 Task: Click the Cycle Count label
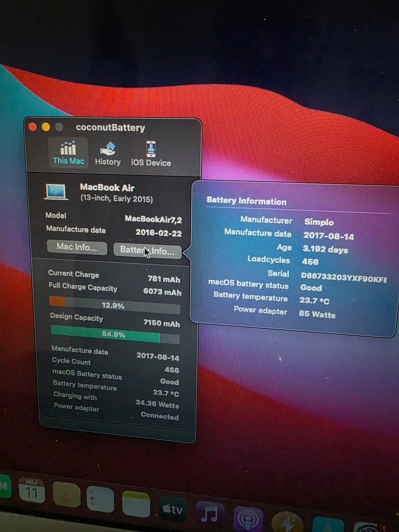[x=71, y=361]
